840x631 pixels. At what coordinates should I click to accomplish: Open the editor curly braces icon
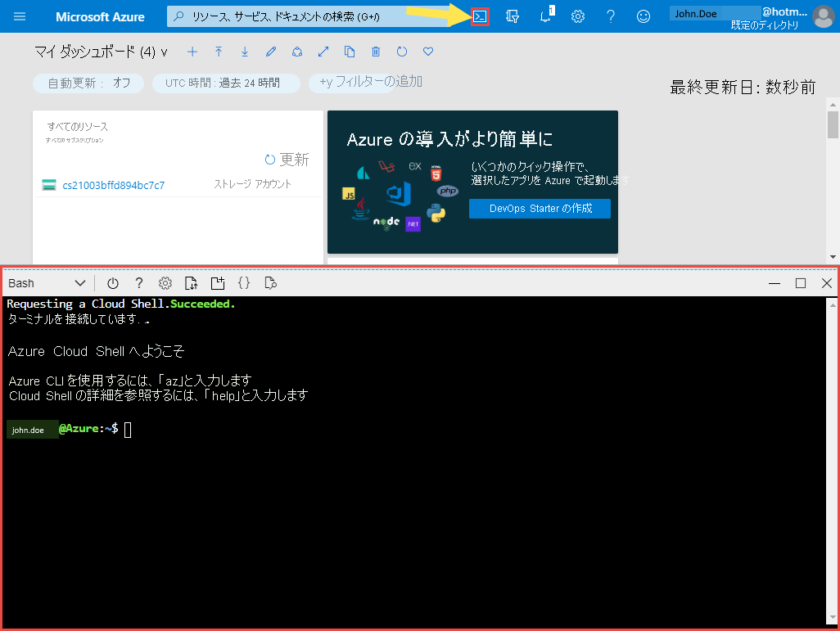click(244, 283)
